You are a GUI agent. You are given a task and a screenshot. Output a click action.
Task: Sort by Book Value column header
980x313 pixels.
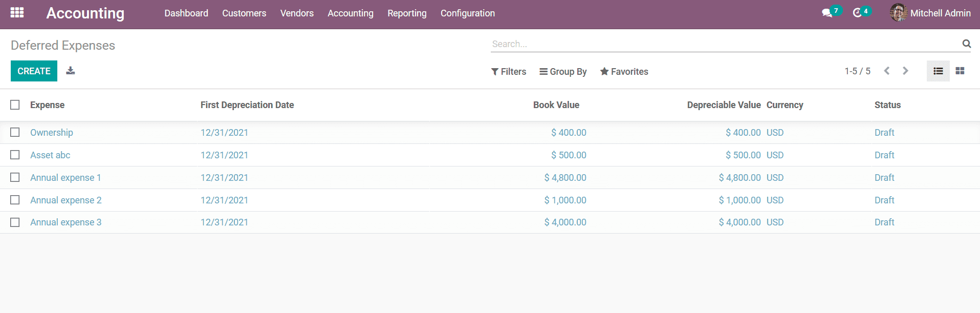(556, 105)
